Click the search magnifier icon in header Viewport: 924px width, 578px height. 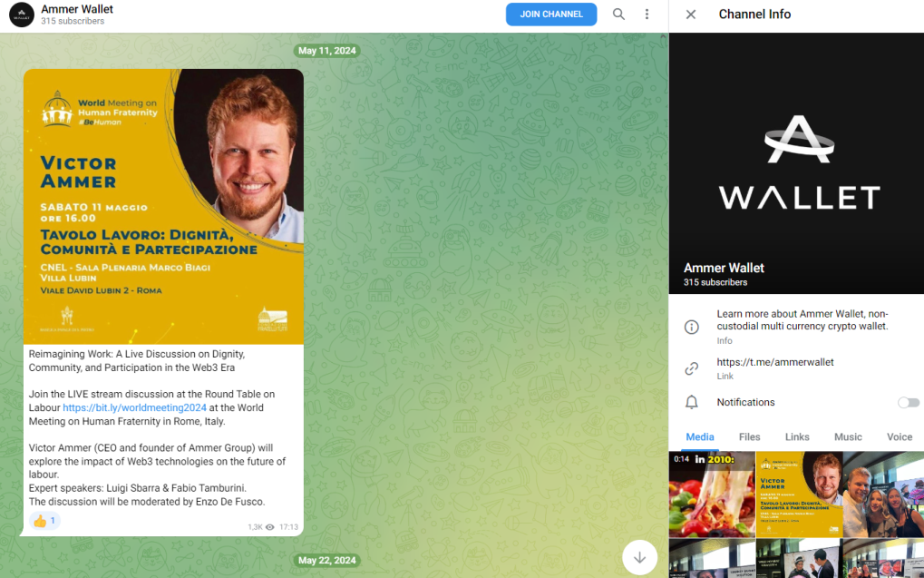click(618, 15)
